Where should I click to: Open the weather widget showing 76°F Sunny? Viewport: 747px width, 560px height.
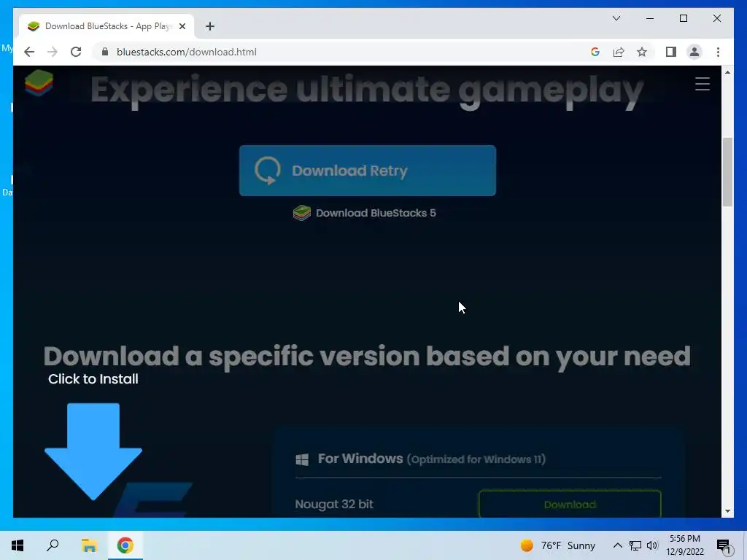[x=557, y=545]
